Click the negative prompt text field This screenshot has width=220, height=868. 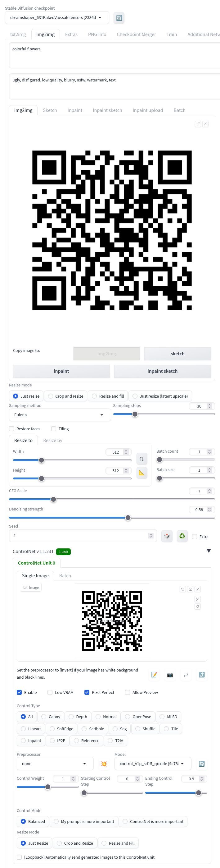114,86
